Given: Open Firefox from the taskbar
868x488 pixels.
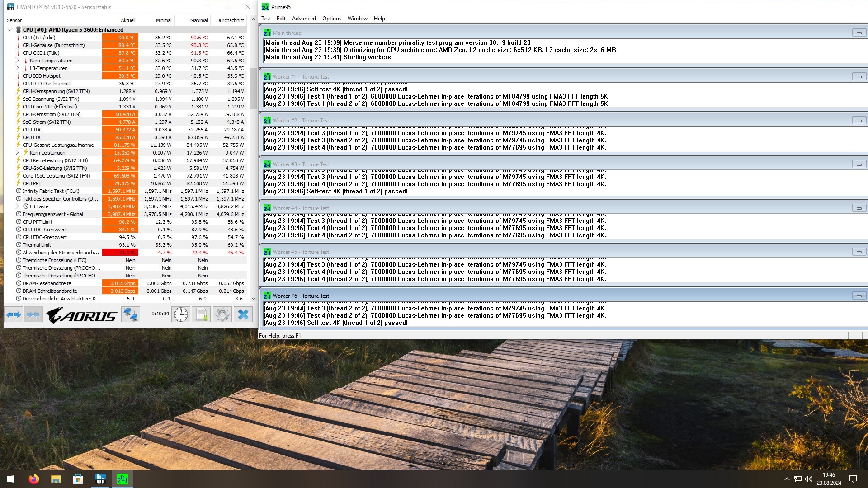Looking at the screenshot, I should (x=34, y=479).
